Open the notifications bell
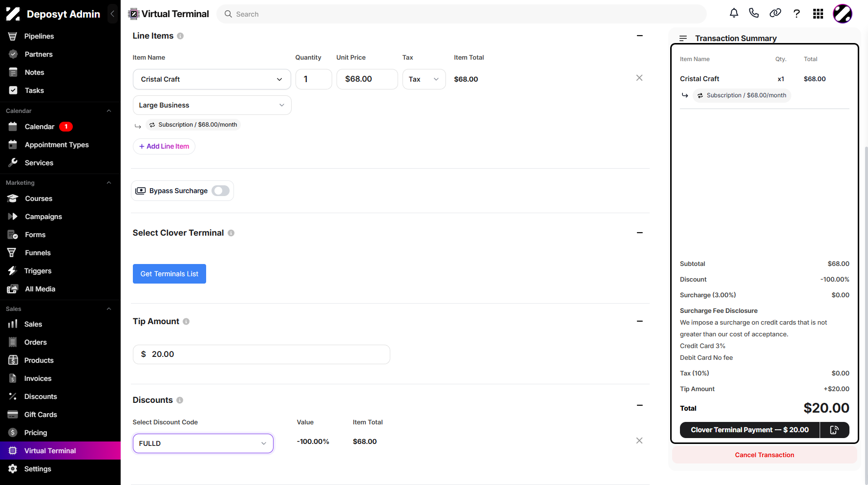868x485 pixels. (x=734, y=13)
